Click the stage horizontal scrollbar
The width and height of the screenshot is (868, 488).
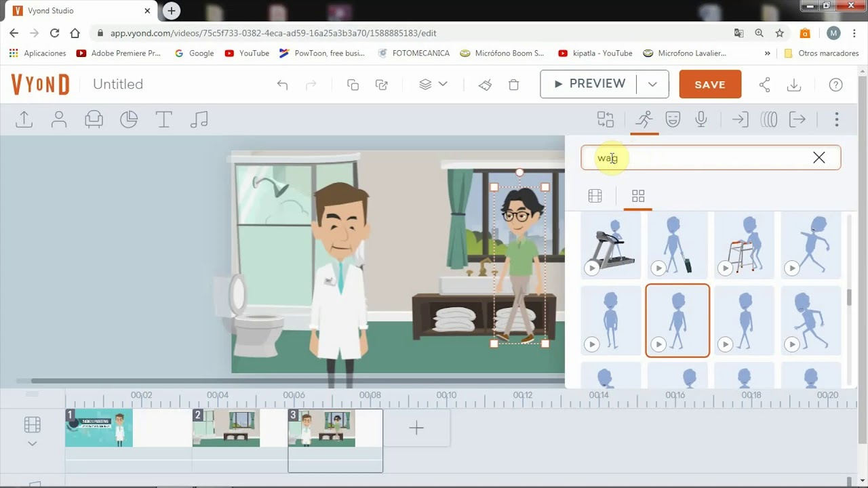click(297, 381)
